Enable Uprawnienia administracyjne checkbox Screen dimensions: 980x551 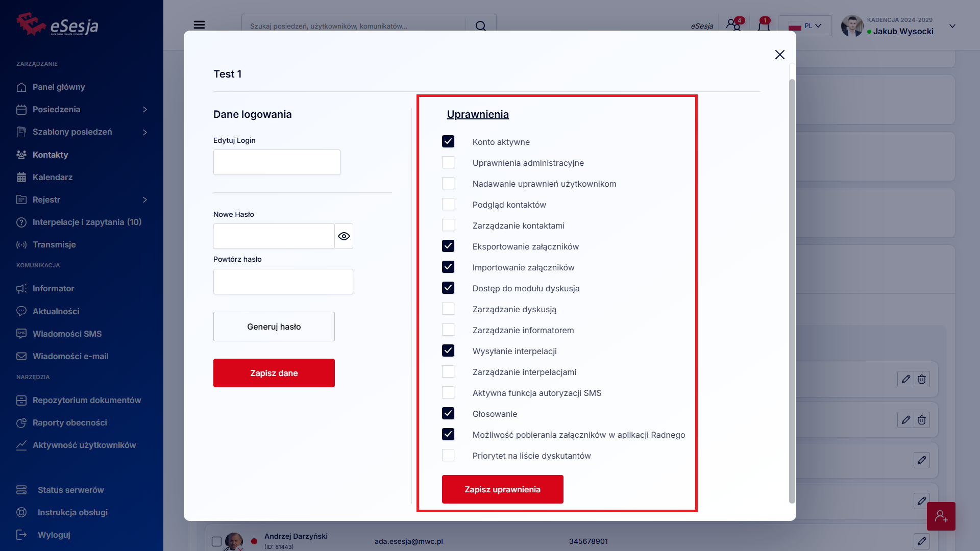tap(448, 163)
